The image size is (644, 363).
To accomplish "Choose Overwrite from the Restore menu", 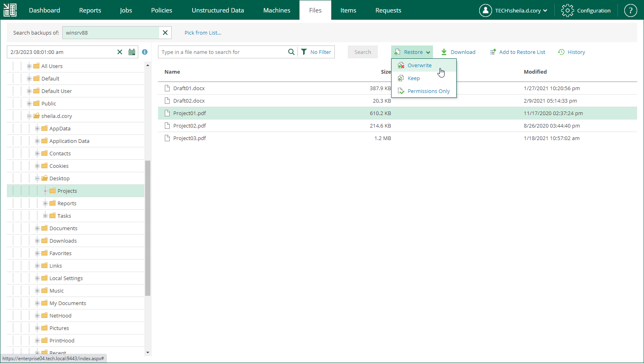I will (x=419, y=65).
